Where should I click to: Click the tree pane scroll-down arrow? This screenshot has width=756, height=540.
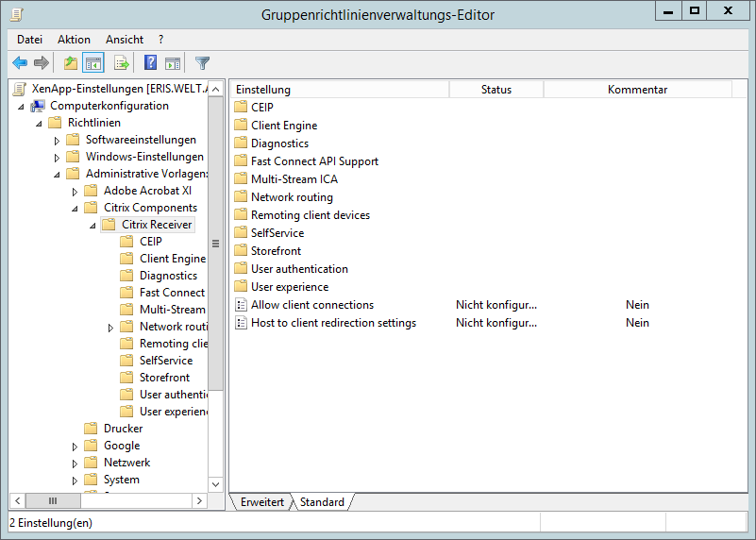[x=215, y=484]
